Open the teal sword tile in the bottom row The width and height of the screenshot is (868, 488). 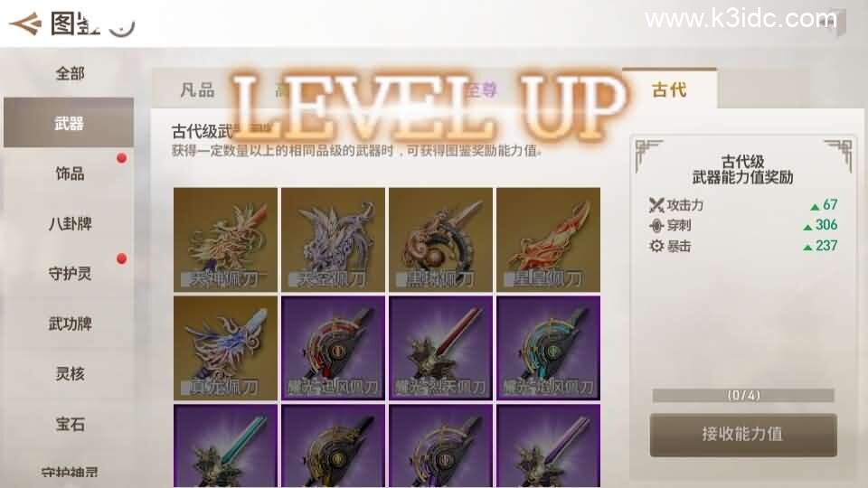tap(225, 446)
